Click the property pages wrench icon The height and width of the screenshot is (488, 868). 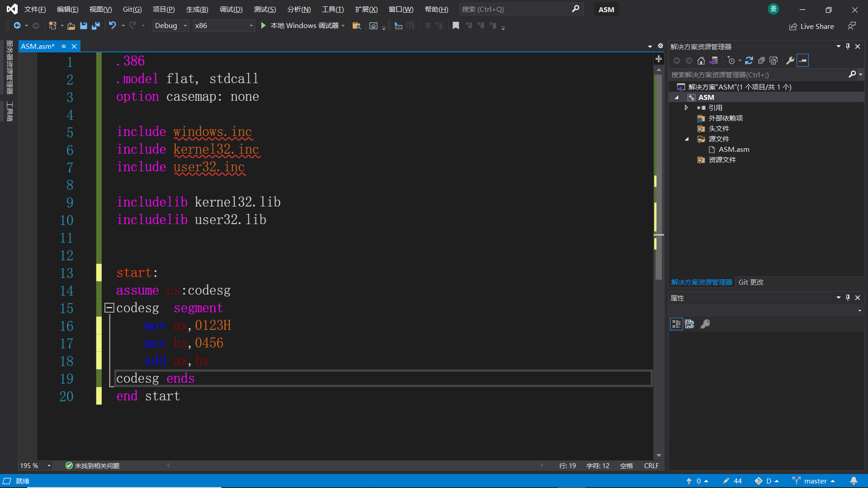click(705, 324)
